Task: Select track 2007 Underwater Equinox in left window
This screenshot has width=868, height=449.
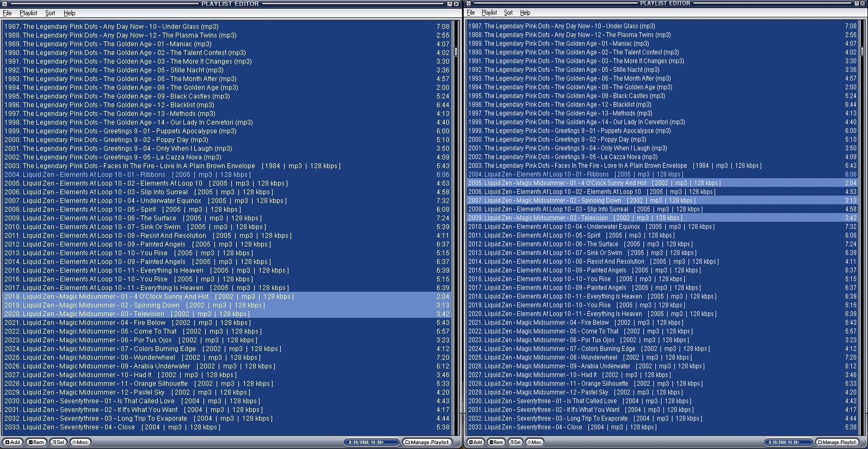Action: [227, 200]
